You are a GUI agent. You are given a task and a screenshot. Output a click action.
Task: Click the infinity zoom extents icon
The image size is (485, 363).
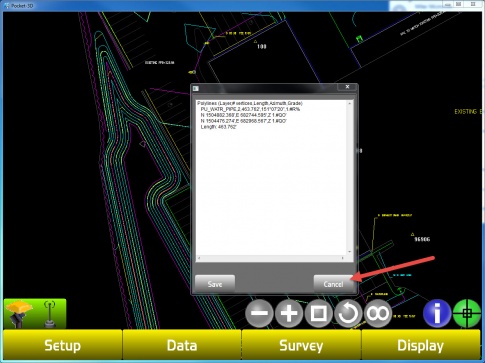click(378, 313)
